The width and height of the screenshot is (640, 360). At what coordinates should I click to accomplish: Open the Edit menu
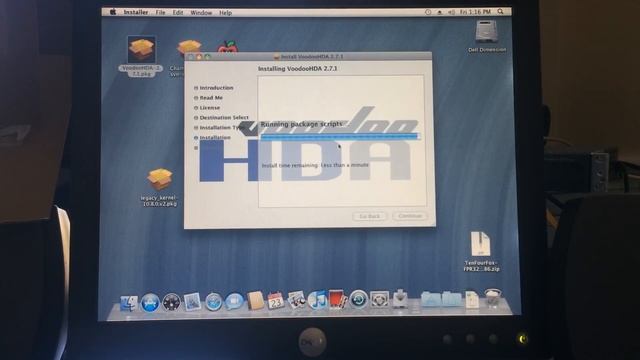click(x=178, y=13)
